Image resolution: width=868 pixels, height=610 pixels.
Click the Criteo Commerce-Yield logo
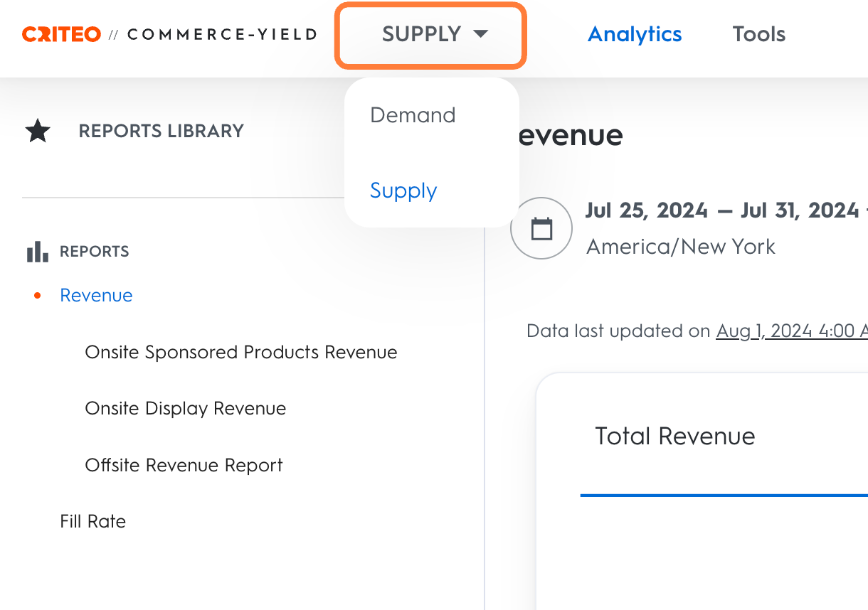point(169,34)
